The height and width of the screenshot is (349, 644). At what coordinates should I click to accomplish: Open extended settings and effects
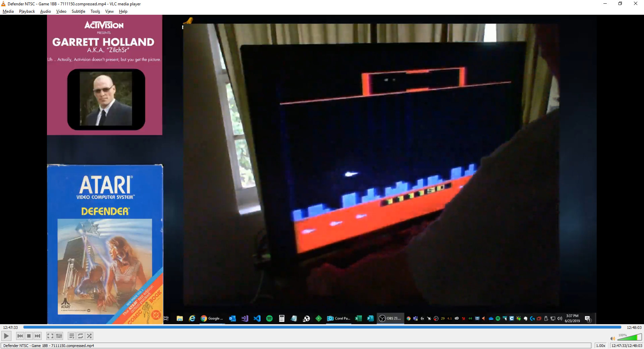(59, 336)
